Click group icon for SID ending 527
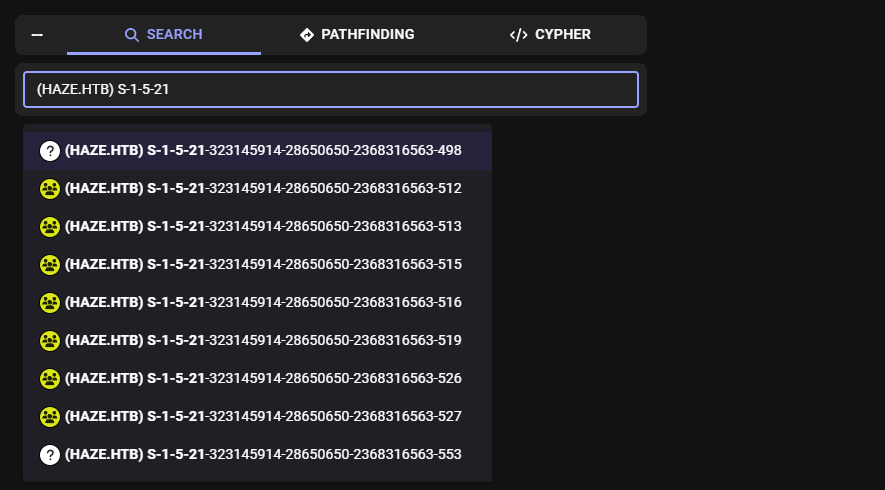The image size is (885, 490). 50,417
